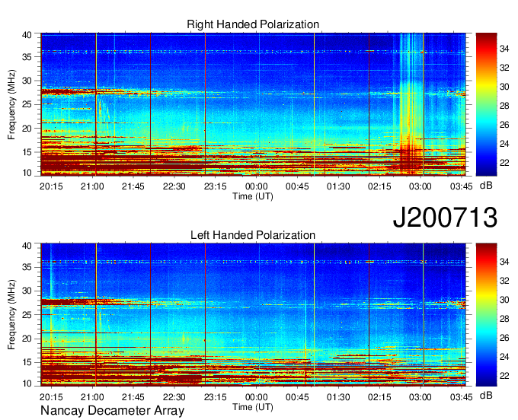This screenshot has width=518, height=420.
Task: Click the Left Handed plot's Frequency (MHz) axis label
Action: click(11, 314)
